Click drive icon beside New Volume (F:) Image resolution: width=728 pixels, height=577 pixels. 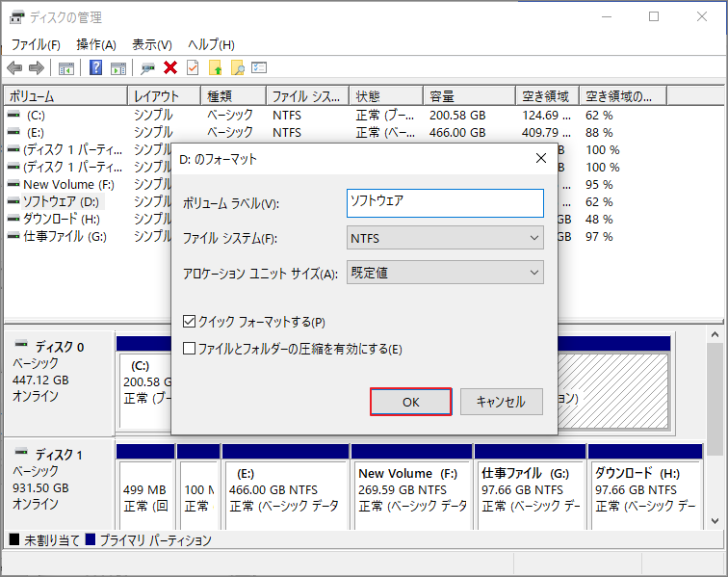point(13,184)
